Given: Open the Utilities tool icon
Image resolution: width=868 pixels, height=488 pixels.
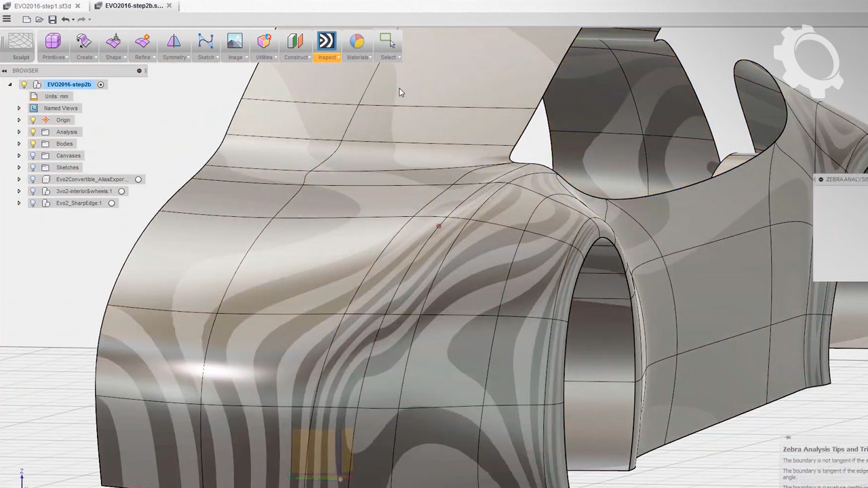Looking at the screenshot, I should point(264,42).
